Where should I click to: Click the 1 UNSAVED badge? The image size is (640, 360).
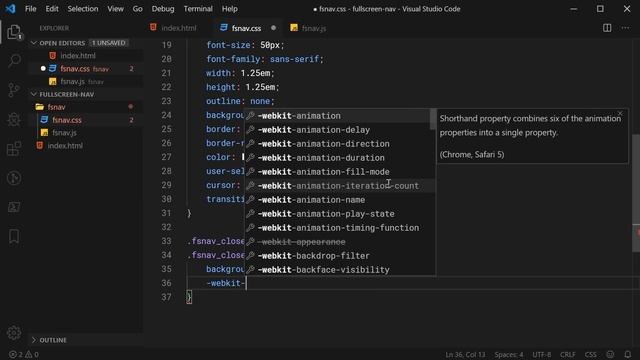pyautogui.click(x=108, y=43)
